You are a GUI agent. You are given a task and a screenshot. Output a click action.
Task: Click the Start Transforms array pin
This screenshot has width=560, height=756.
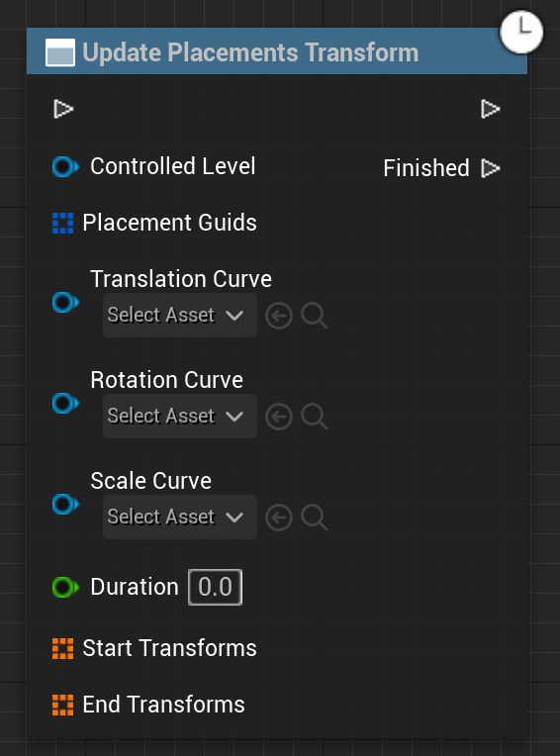point(63,648)
